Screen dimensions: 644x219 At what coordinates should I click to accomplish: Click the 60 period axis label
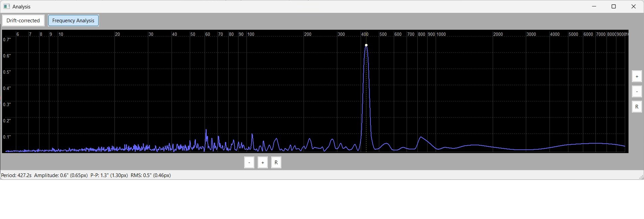208,34
